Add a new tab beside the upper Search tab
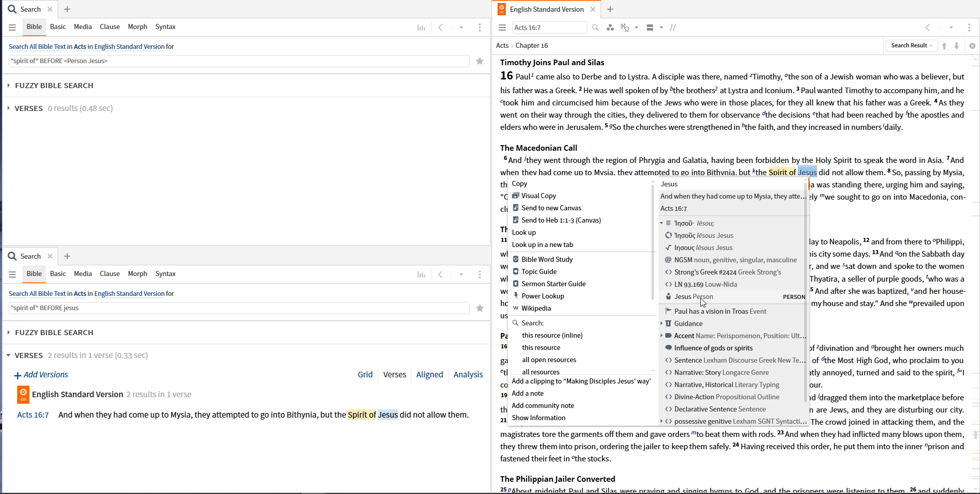980x494 pixels. pos(67,9)
